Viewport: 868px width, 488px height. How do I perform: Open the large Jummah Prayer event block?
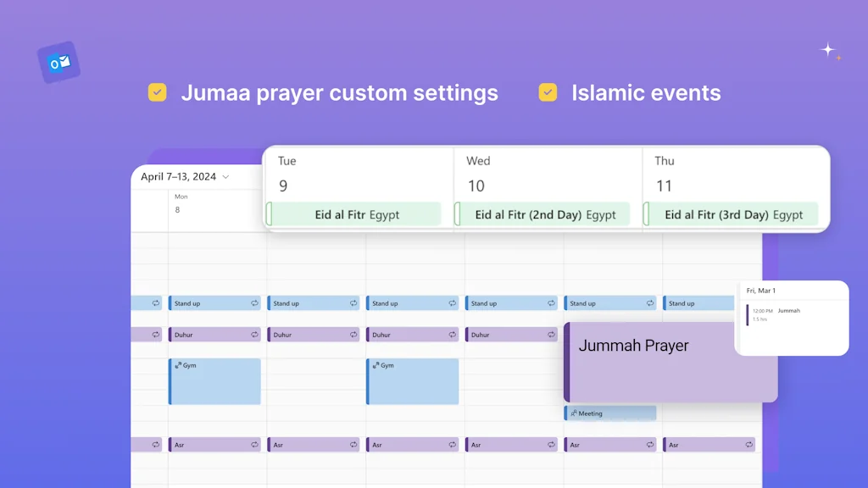[x=670, y=362]
